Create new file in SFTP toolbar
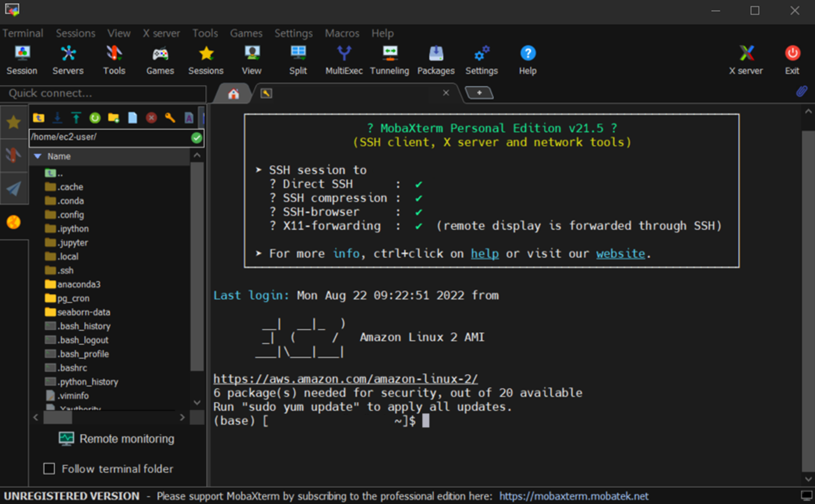815x504 pixels. tap(132, 118)
